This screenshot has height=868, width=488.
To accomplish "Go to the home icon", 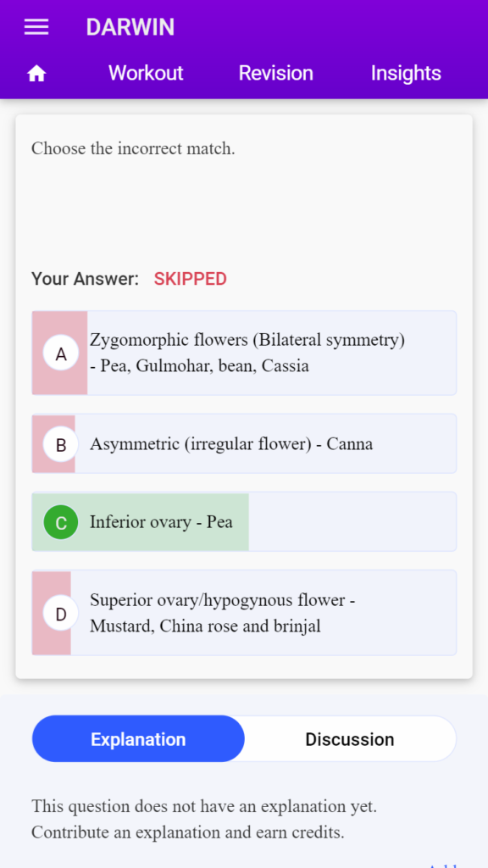I will pos(36,74).
